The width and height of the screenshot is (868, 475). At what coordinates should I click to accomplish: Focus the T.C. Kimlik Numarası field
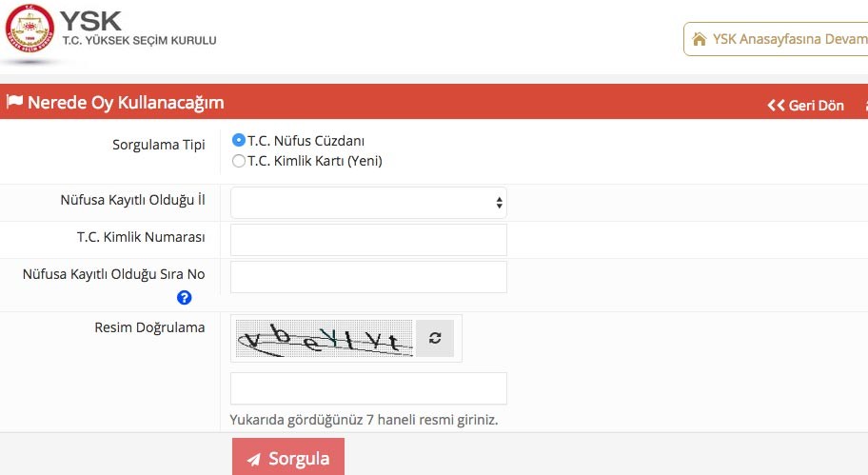click(x=368, y=240)
